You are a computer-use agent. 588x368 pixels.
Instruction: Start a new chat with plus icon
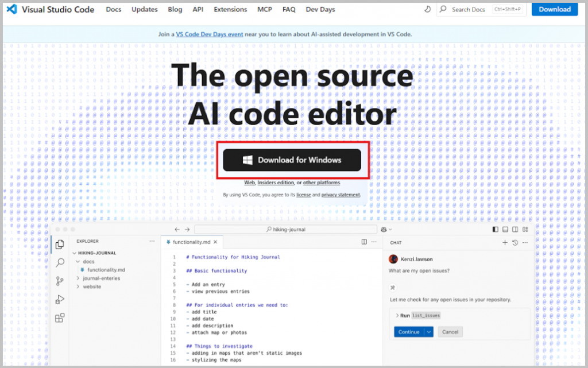505,242
